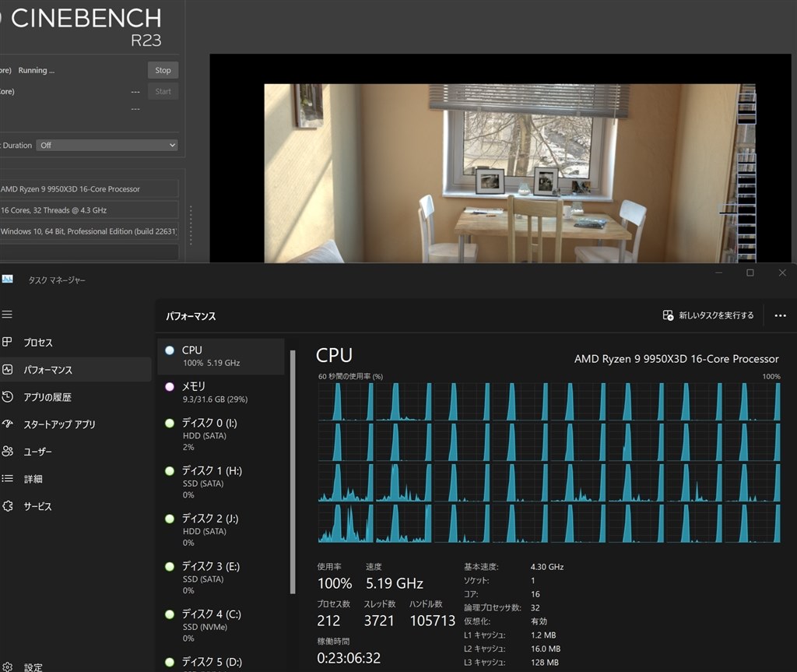Click the スレッド数 value 3721

(379, 621)
